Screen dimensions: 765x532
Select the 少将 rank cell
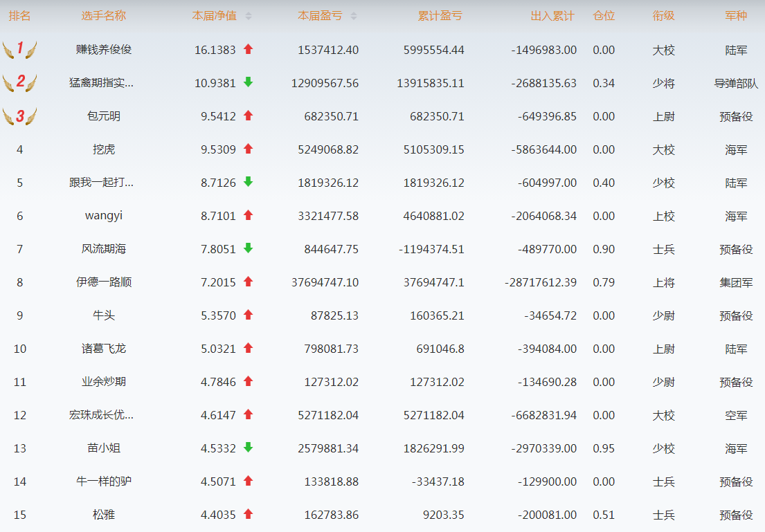(663, 84)
